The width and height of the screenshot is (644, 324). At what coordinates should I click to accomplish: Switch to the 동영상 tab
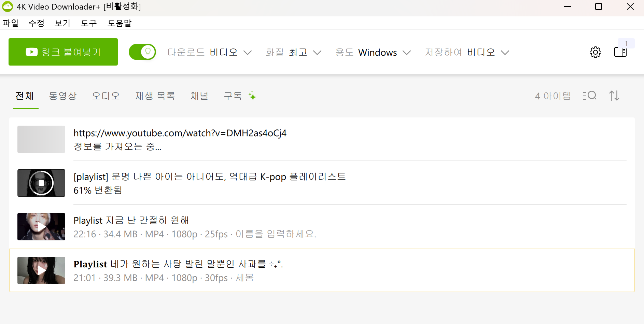(x=63, y=96)
